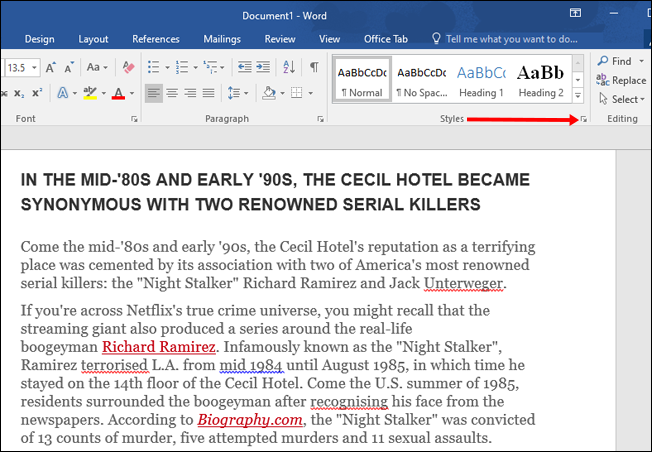The image size is (652, 452).
Task: Increase paragraph indent
Action: pos(263,67)
